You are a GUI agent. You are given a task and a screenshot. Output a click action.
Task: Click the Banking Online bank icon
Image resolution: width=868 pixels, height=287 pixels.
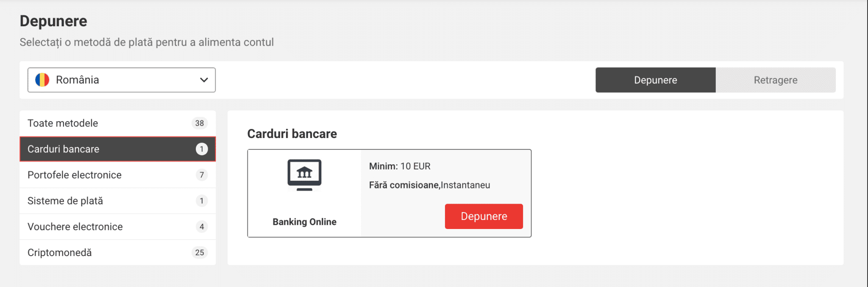[x=304, y=174]
